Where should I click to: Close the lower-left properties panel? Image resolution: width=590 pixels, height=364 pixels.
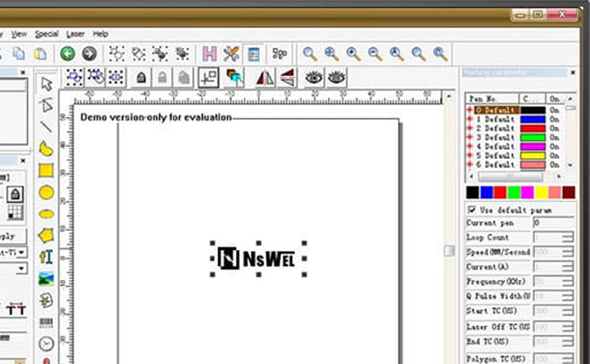pos(23,160)
